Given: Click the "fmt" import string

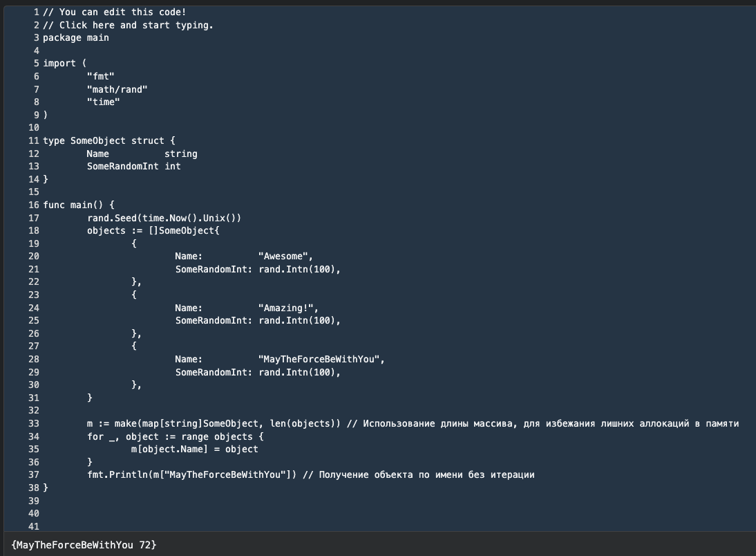Looking at the screenshot, I should (x=100, y=76).
